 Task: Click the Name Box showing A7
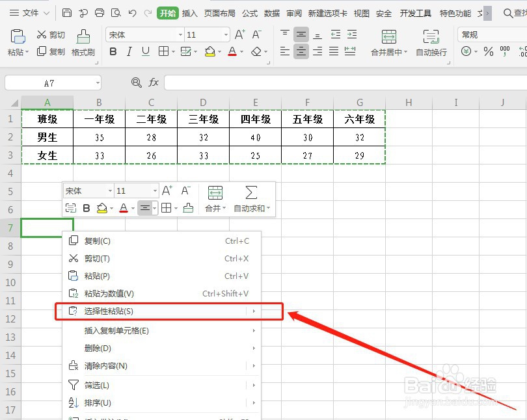(49, 83)
